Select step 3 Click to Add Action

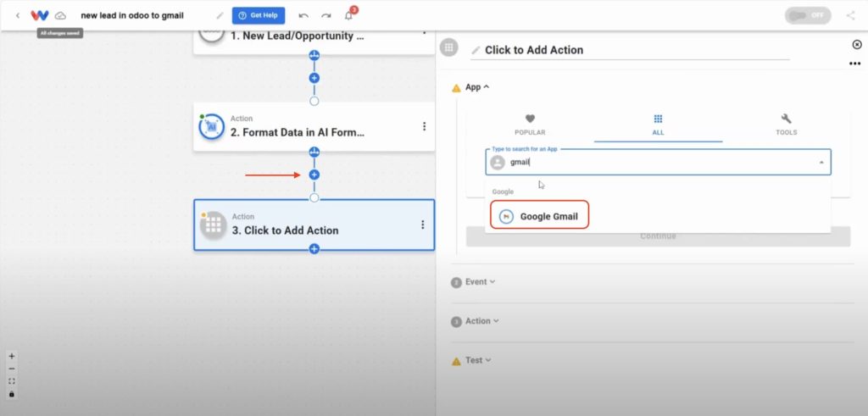[x=314, y=225]
